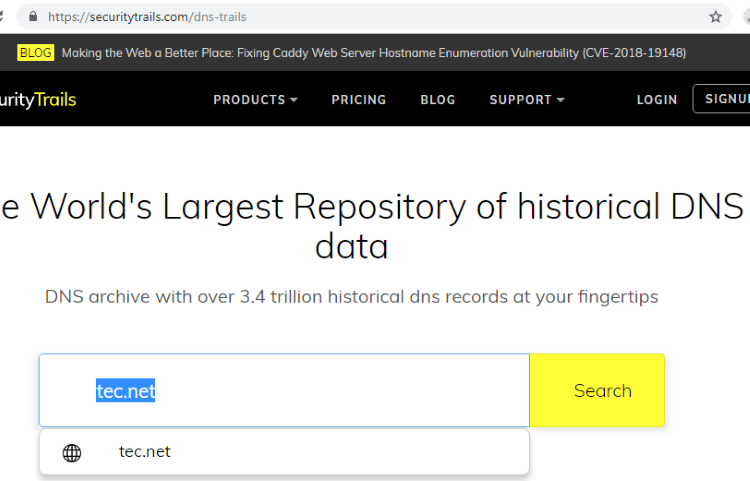Click the yellow Search button
Viewport: 750px width, 481px height.
point(597,390)
